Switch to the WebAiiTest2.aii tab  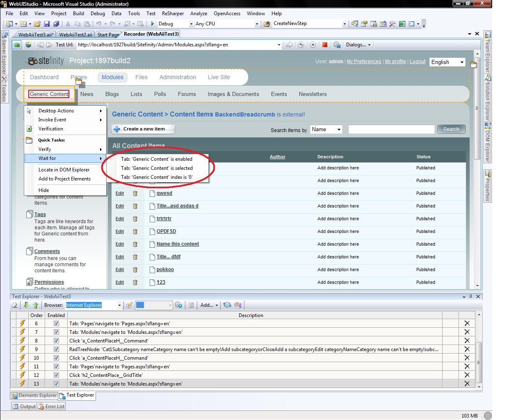click(x=75, y=35)
